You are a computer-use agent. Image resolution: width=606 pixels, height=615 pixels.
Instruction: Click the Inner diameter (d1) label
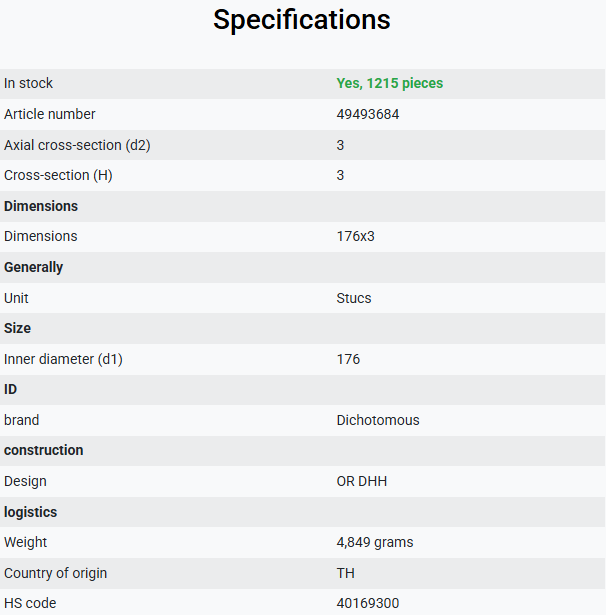[63, 359]
